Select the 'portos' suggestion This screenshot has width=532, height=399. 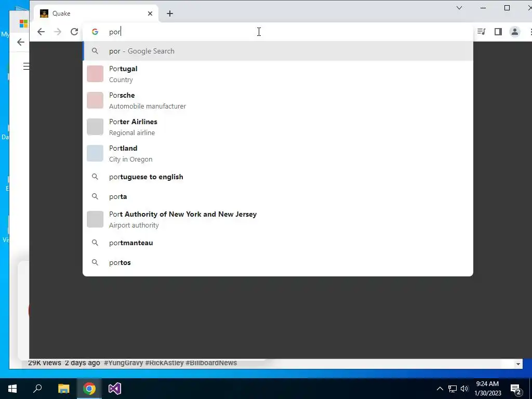point(278,262)
